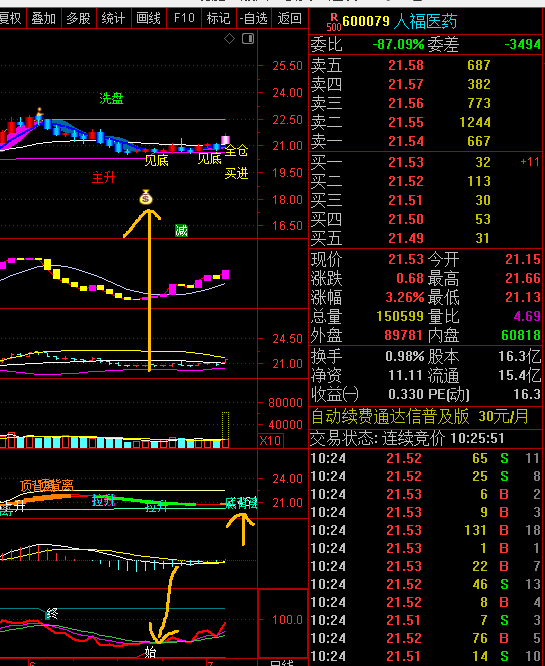The width and height of the screenshot is (545, 666).
Task: Open the 统计 statistics menu
Action: pyautogui.click(x=113, y=18)
